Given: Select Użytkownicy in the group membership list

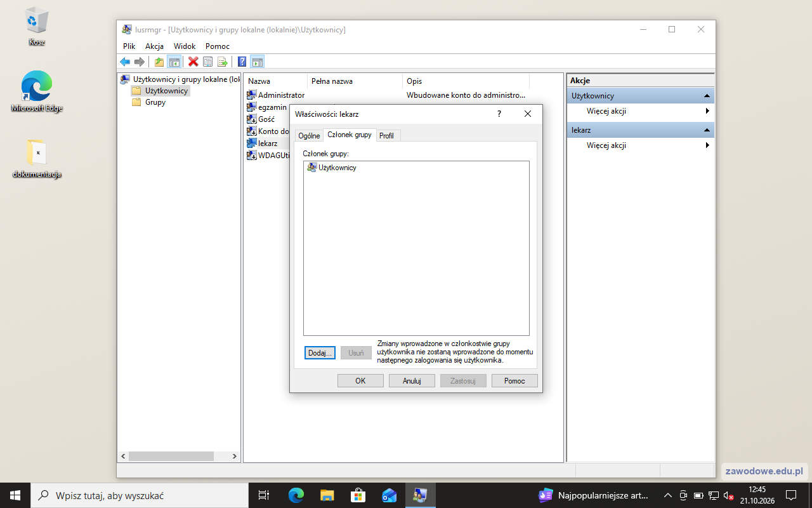Looking at the screenshot, I should 331,168.
